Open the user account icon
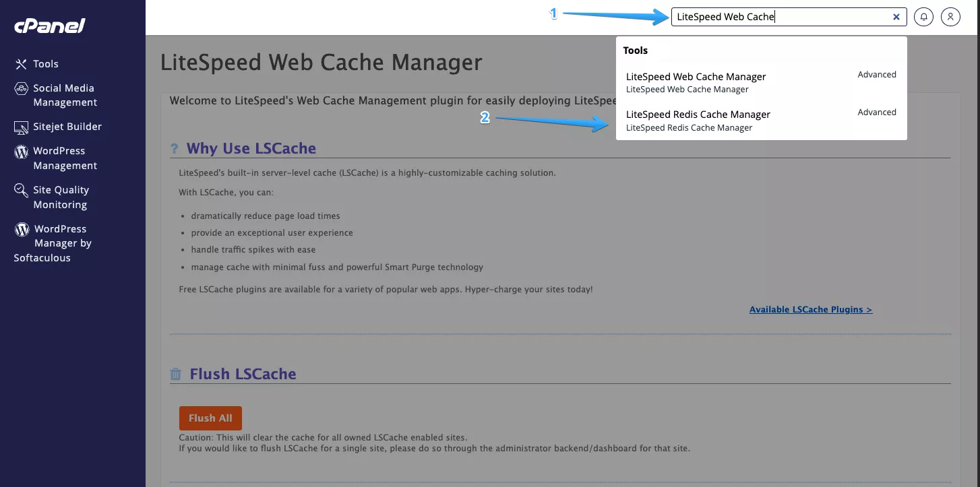 (950, 17)
